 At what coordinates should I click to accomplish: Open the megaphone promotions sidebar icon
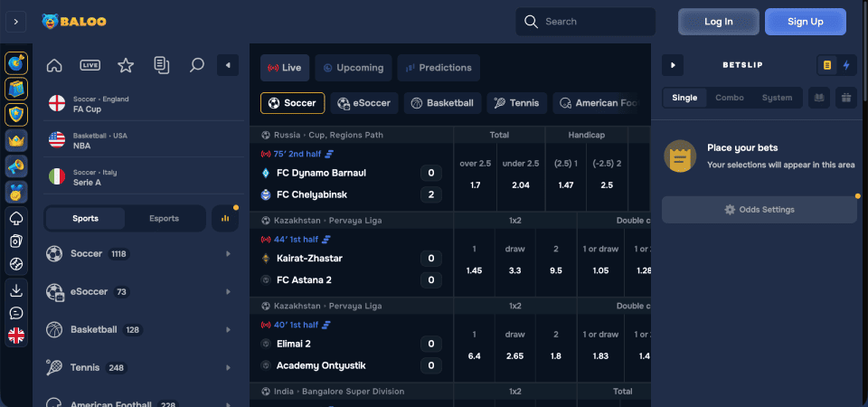point(16,166)
